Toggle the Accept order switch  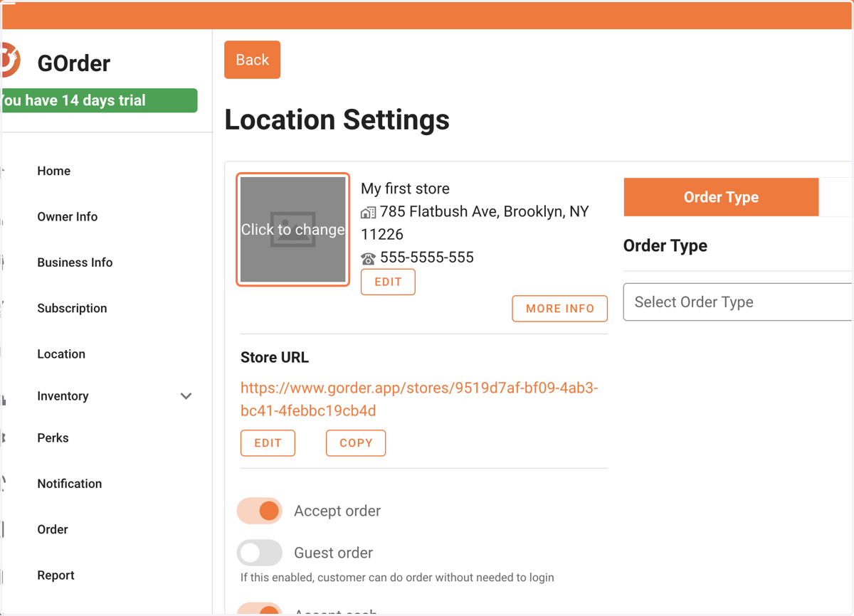(x=260, y=511)
